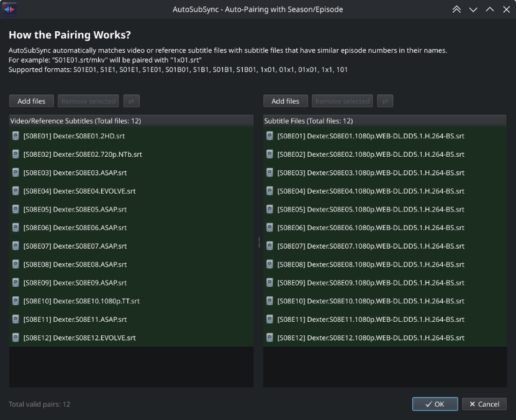
Task: Click file icon of S08E02 1080p.WEB-DL subtitle
Action: point(269,154)
